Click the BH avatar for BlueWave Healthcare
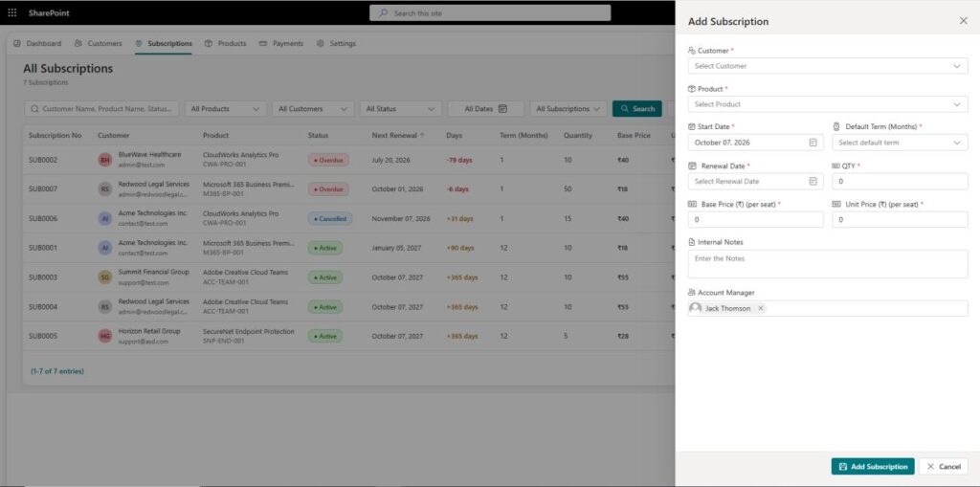This screenshot has width=980, height=487. click(105, 160)
